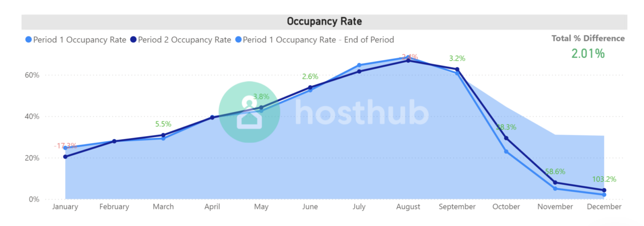Click the hosthub logo icon watermark
The image size is (644, 226).
coord(249,111)
